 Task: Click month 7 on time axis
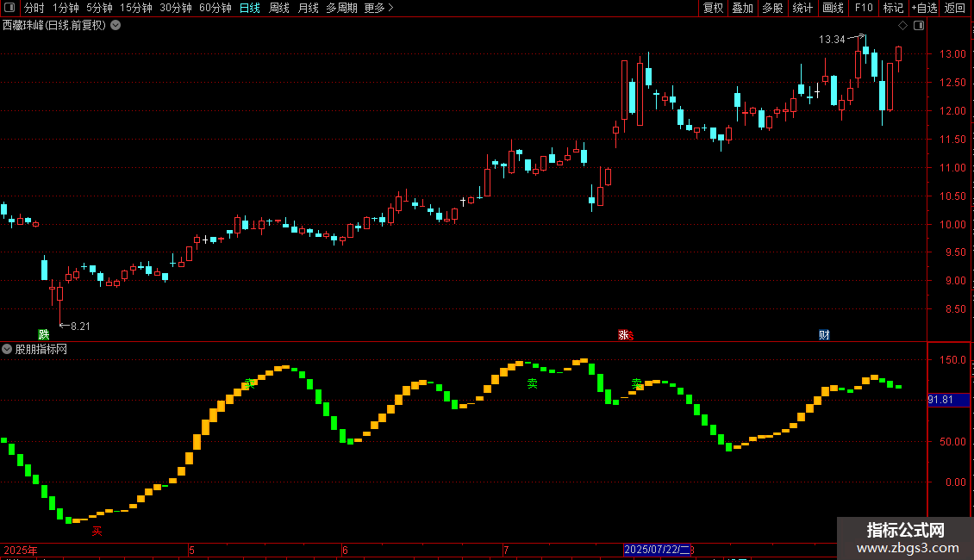click(506, 550)
